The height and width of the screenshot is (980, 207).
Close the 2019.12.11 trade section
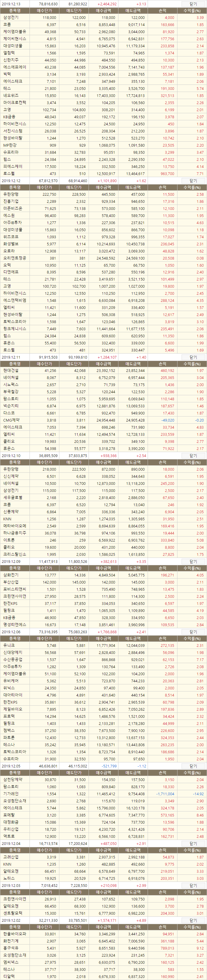tap(193, 357)
